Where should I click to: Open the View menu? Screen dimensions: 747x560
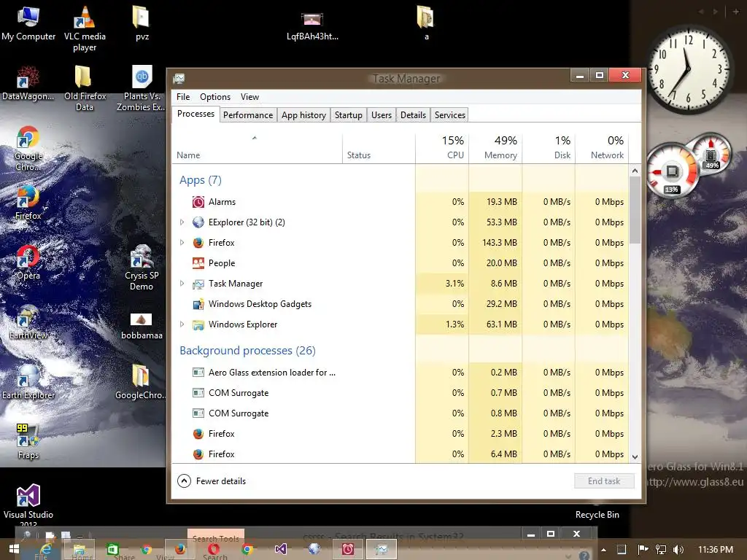pos(249,97)
